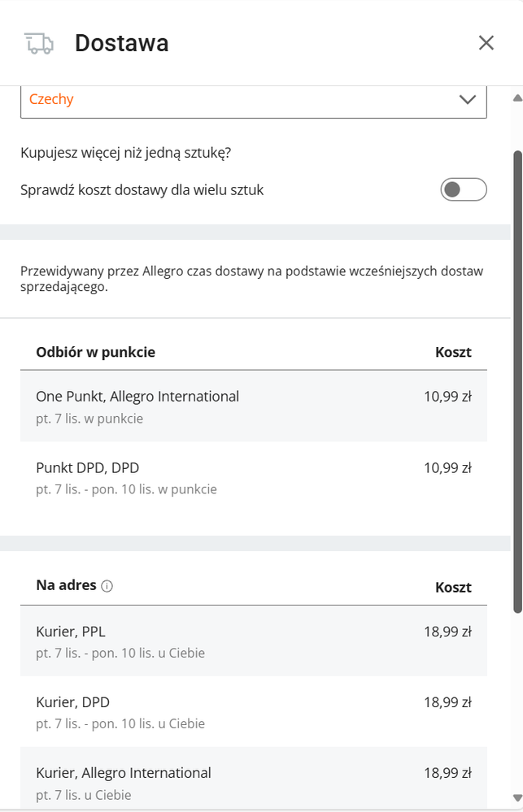
Task: Click the "Odbiór w punkcie" section header
Action: [x=95, y=352]
